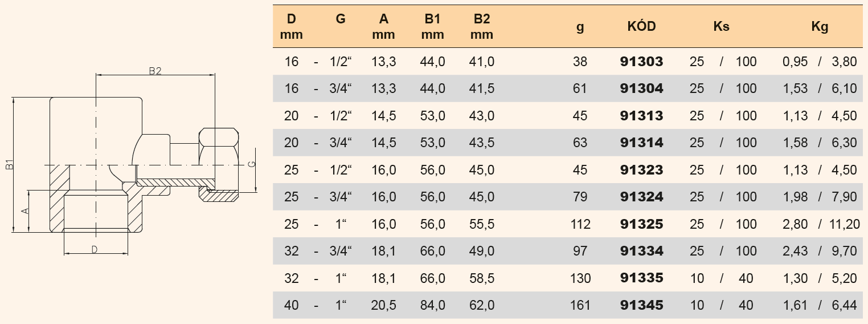Select the 161 weight value
This screenshot has height=324, width=868.
pos(580,305)
